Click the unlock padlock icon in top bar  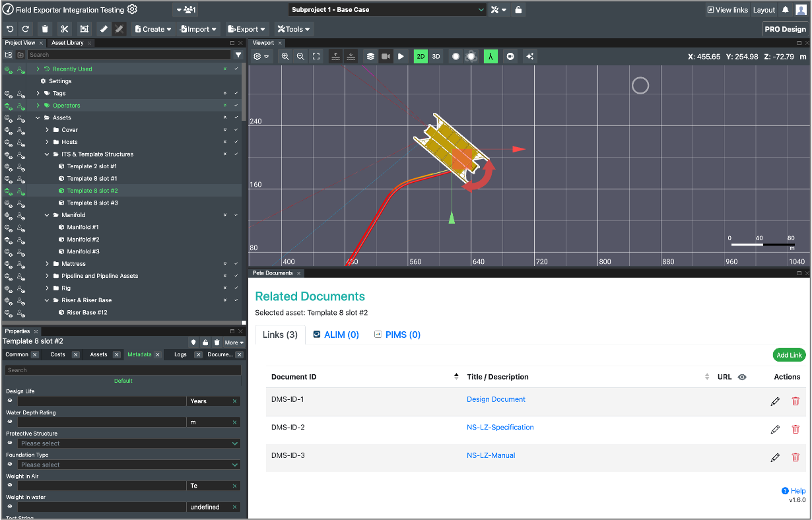(518, 10)
